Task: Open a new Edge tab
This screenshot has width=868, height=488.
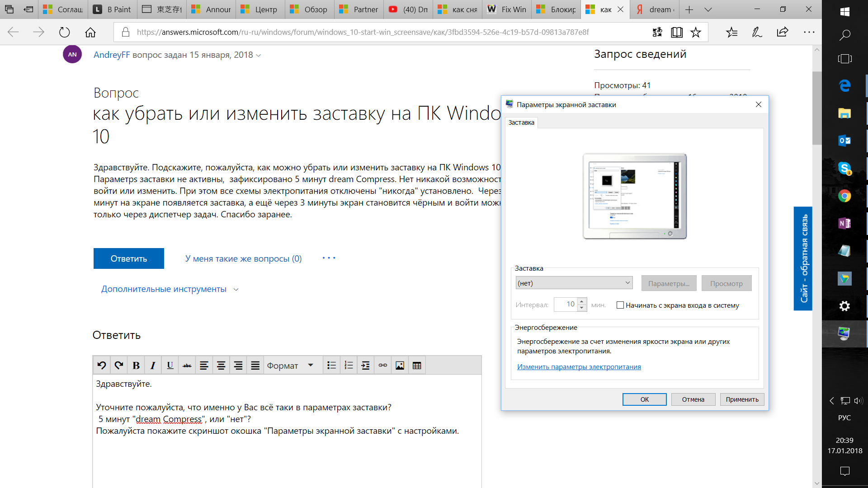Action: point(689,9)
